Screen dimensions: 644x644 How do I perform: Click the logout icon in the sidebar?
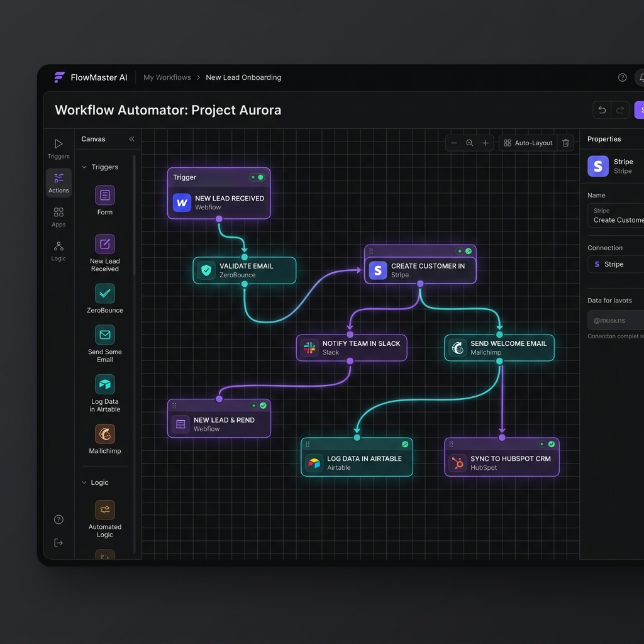[x=58, y=543]
